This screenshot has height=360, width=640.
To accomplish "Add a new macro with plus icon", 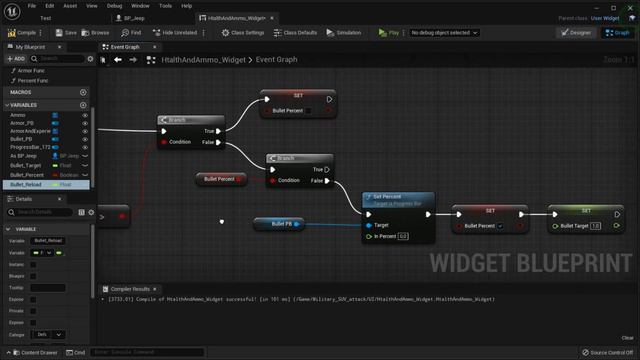I will [83, 92].
